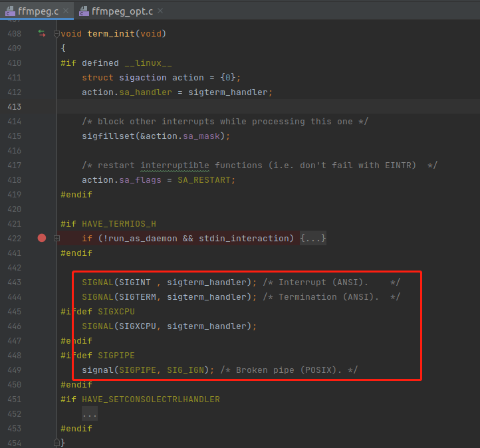The height and width of the screenshot is (448, 480).
Task: Close the ffmpeg.c tab
Action: 66,11
